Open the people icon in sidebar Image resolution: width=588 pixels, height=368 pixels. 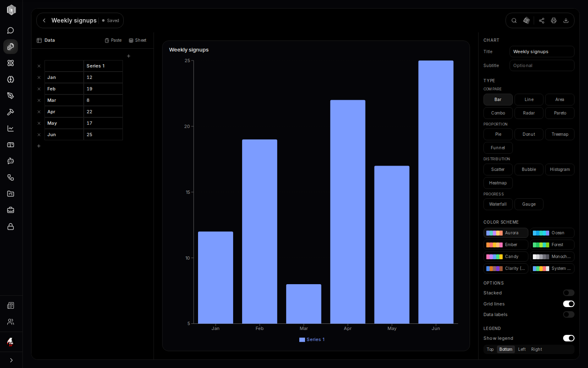pos(11,322)
